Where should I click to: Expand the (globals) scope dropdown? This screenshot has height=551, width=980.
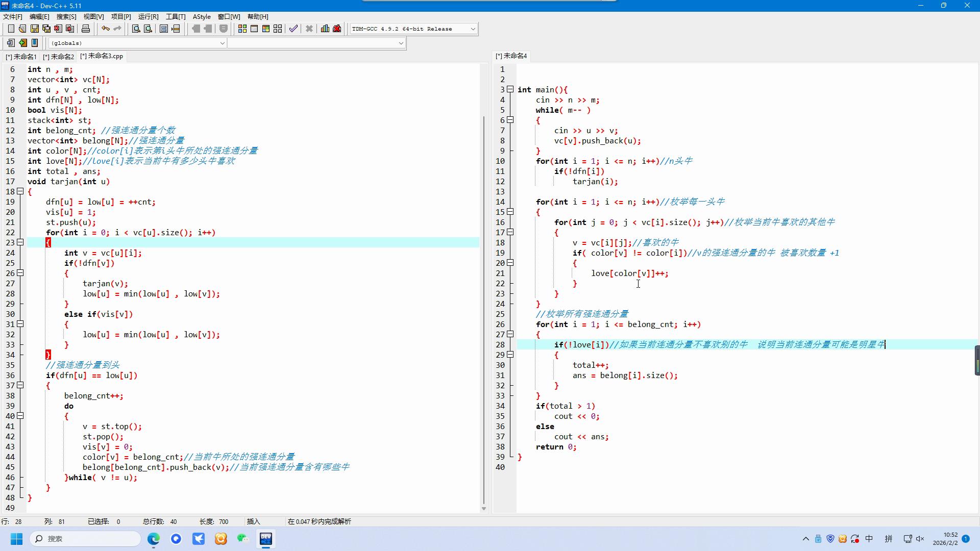[222, 43]
